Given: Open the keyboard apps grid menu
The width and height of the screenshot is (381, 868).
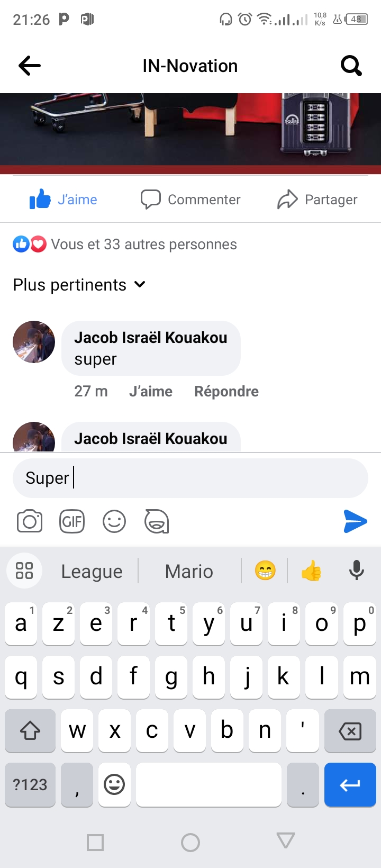Looking at the screenshot, I should (x=24, y=571).
